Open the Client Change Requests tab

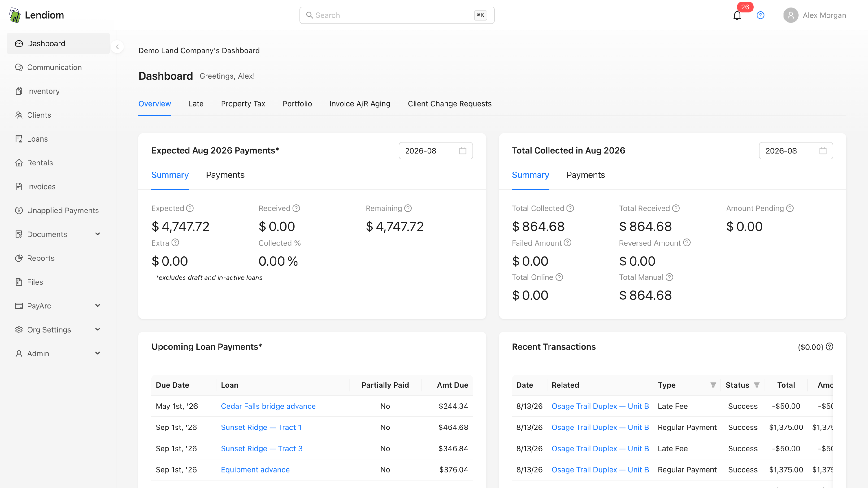(x=450, y=104)
